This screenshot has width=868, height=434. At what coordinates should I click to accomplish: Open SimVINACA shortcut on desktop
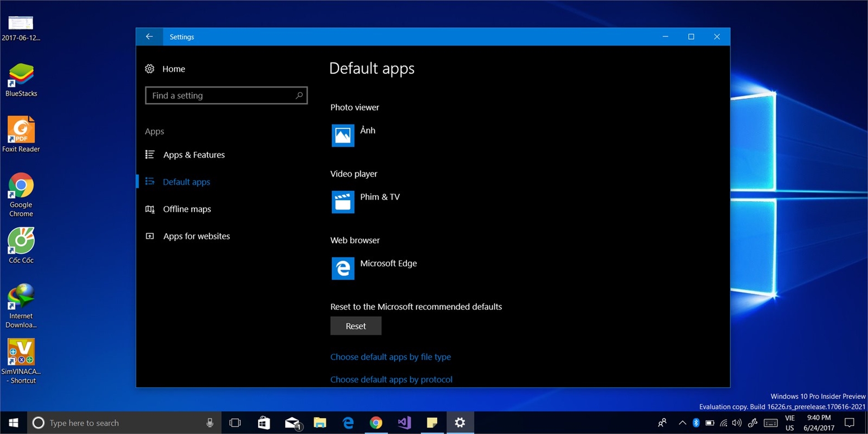click(x=21, y=362)
